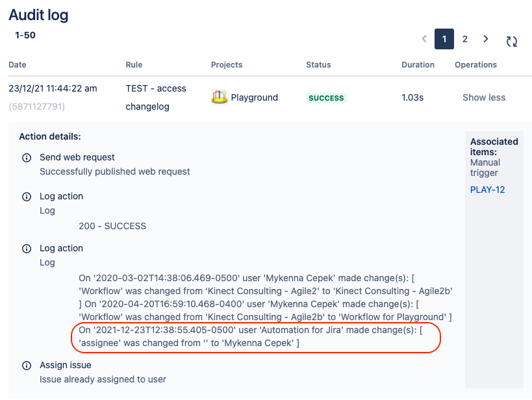Click log line ending 'Workflow for Playground'
This screenshot has width=532, height=400.
(265, 317)
